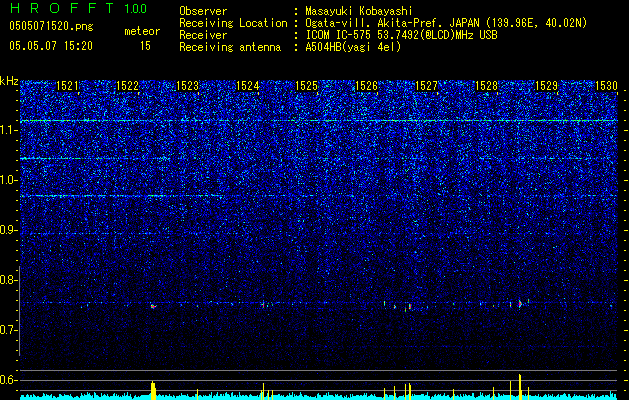Click the 1527 time marker
Viewport: 629px width, 400px height.
click(x=426, y=86)
